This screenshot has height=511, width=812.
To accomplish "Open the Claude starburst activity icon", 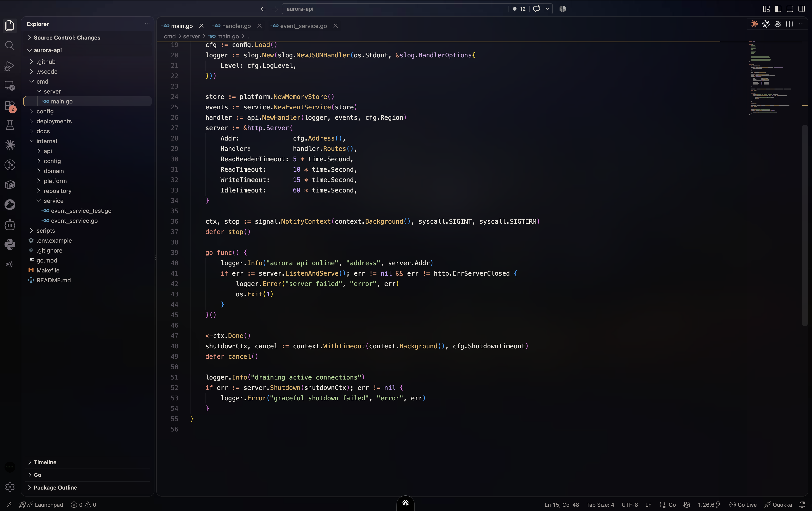I will [10, 145].
